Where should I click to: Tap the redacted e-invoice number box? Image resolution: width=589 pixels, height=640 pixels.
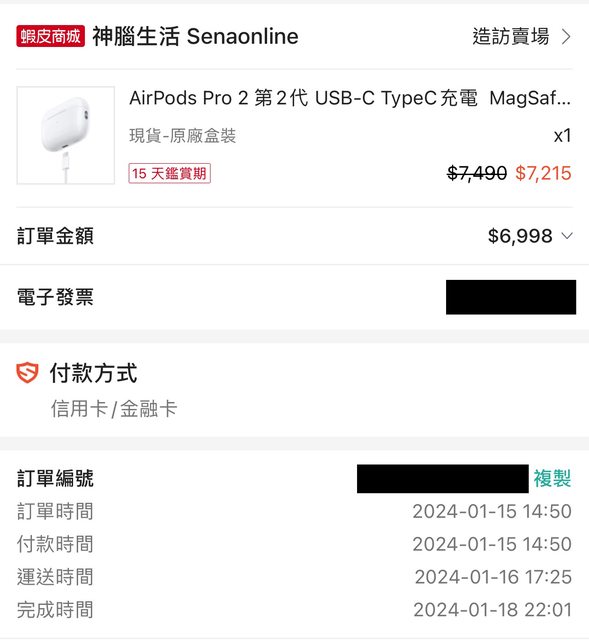[511, 297]
